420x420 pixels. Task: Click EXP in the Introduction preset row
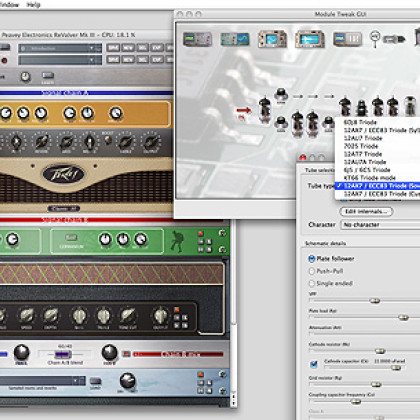point(157,48)
